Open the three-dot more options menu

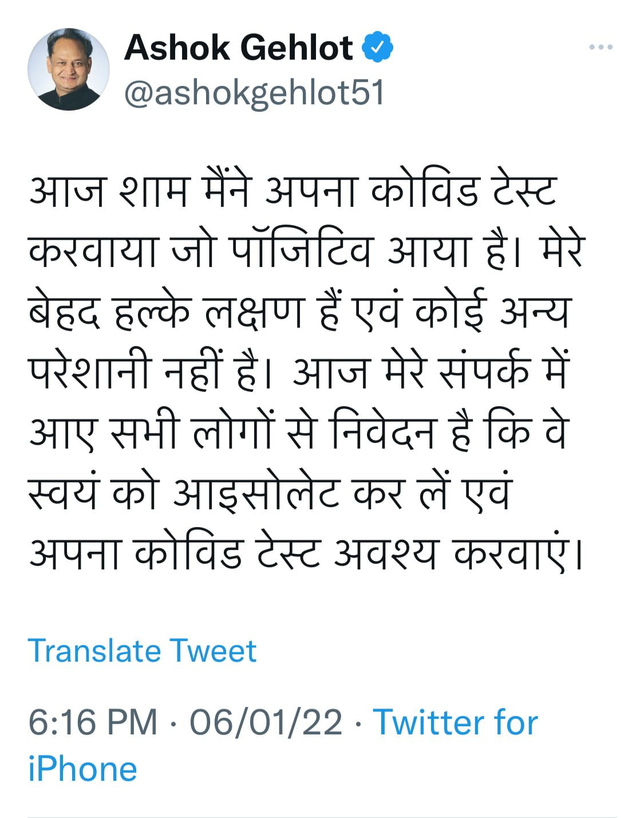pyautogui.click(x=601, y=48)
